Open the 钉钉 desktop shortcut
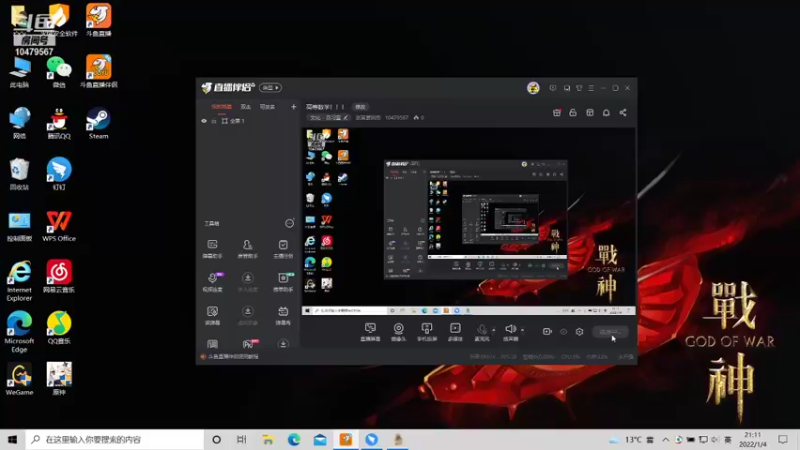This screenshot has height=450, width=800. [x=59, y=174]
